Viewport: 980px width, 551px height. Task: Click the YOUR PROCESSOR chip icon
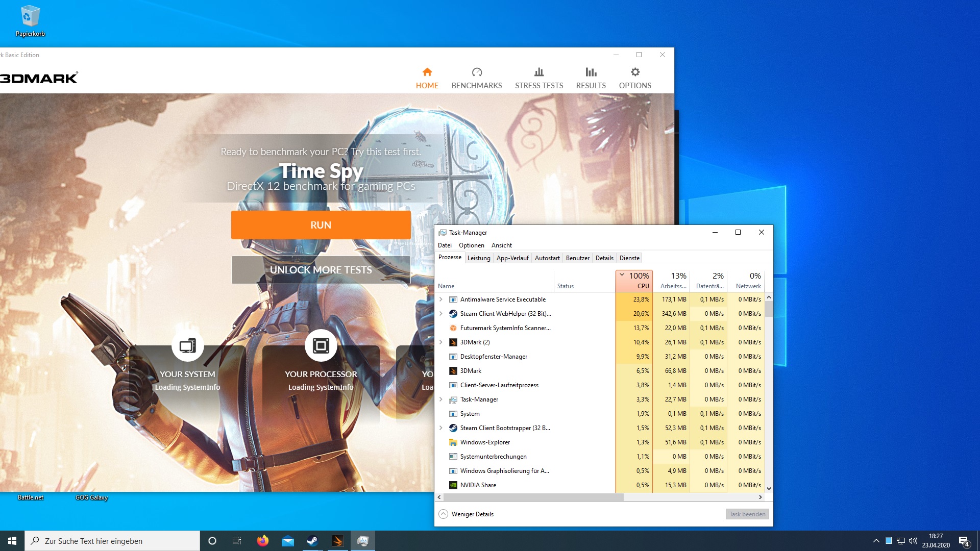click(321, 345)
